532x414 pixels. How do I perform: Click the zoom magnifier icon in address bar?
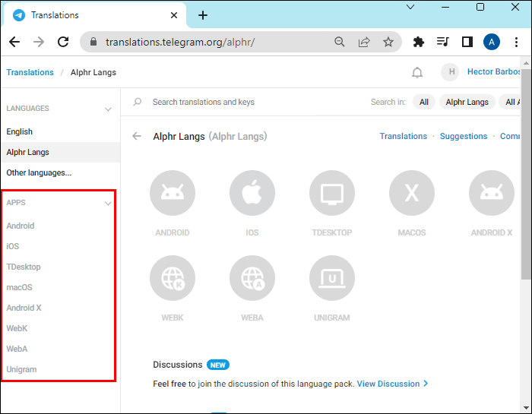(339, 42)
